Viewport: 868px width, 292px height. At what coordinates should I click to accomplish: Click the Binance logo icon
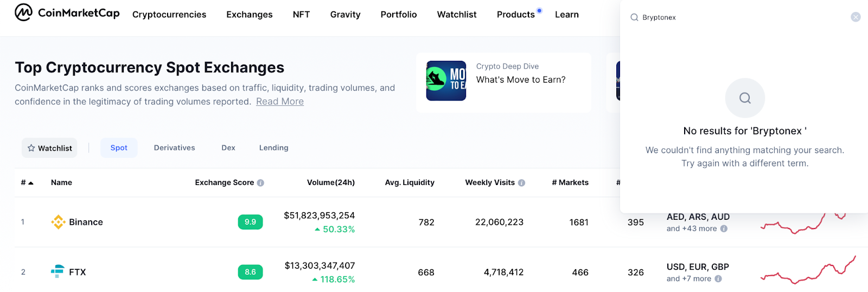coord(58,222)
